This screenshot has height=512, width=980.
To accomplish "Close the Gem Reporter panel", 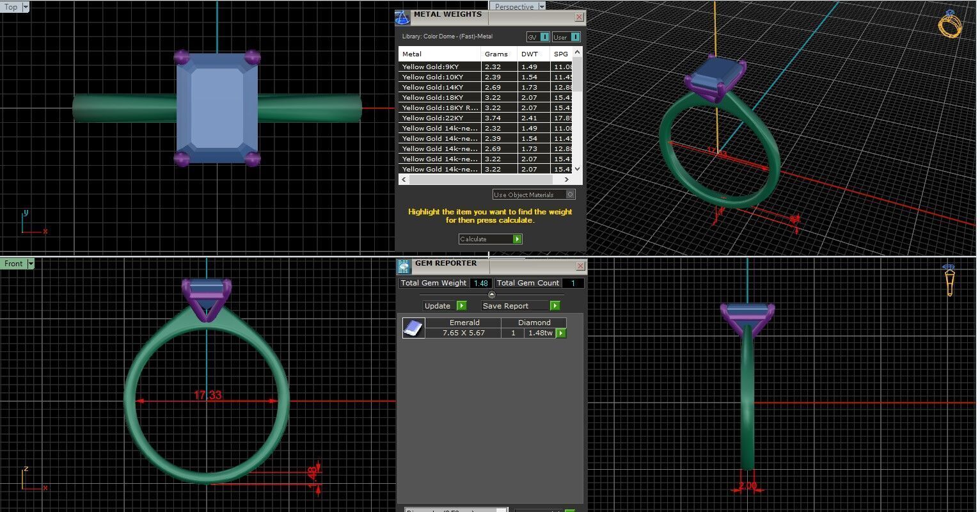I will (580, 266).
